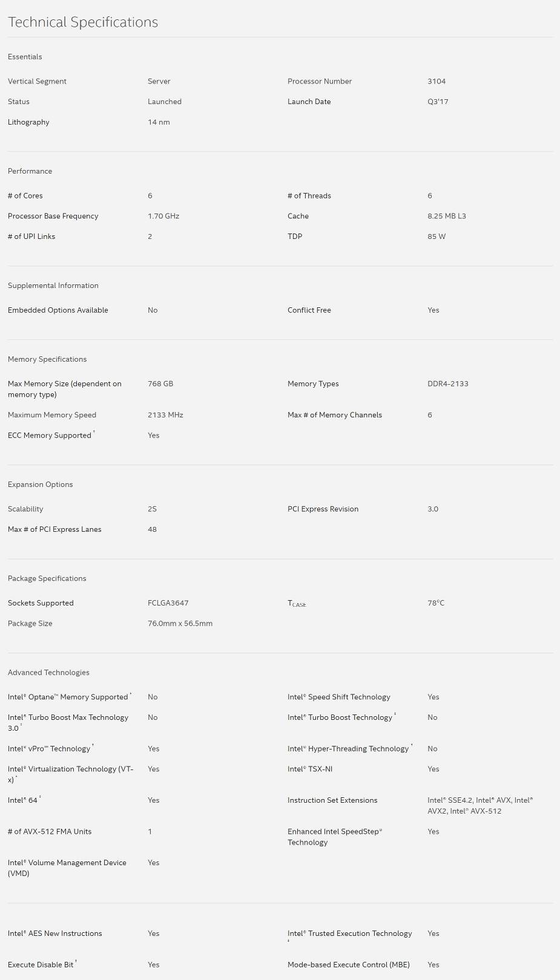Screen dimensions: 560x980
Task: Select the Conflict Free label
Action: coord(309,310)
